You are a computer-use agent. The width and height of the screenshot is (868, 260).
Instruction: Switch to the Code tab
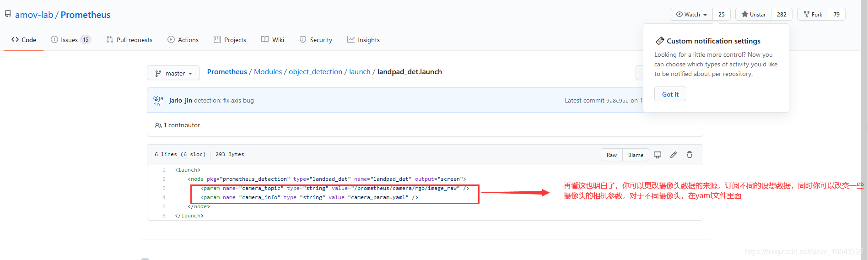(x=24, y=40)
